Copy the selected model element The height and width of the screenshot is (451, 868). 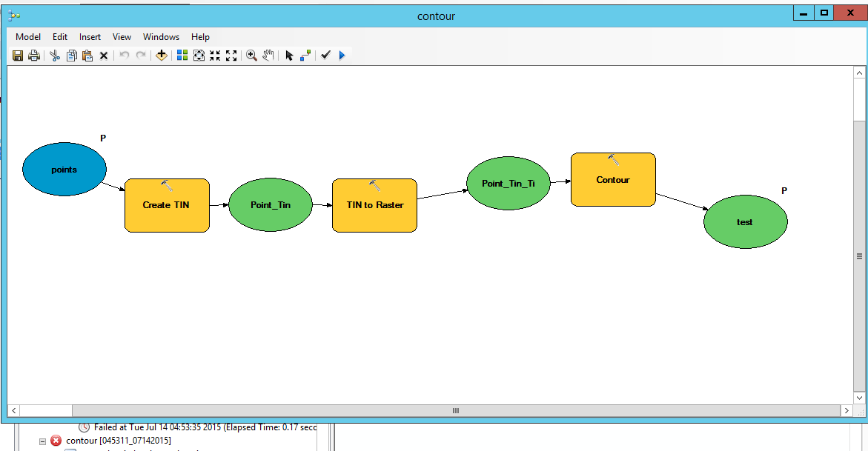point(71,56)
